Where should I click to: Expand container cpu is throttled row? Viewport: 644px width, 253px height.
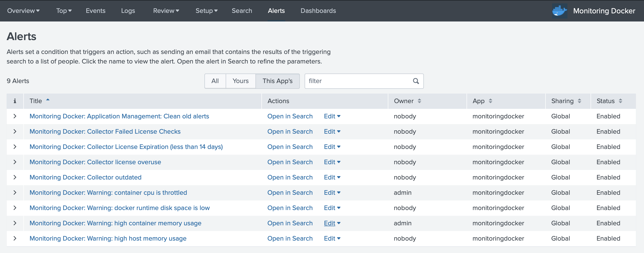click(x=15, y=192)
